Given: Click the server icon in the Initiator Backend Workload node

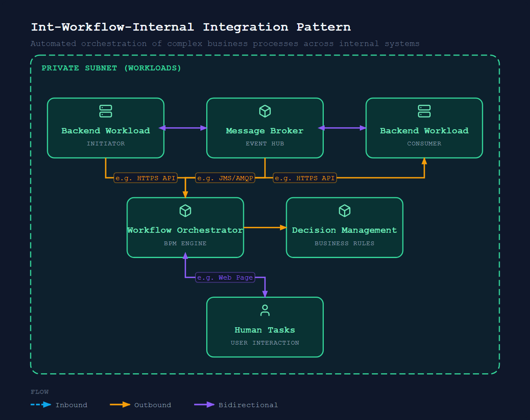Looking at the screenshot, I should pos(106,111).
